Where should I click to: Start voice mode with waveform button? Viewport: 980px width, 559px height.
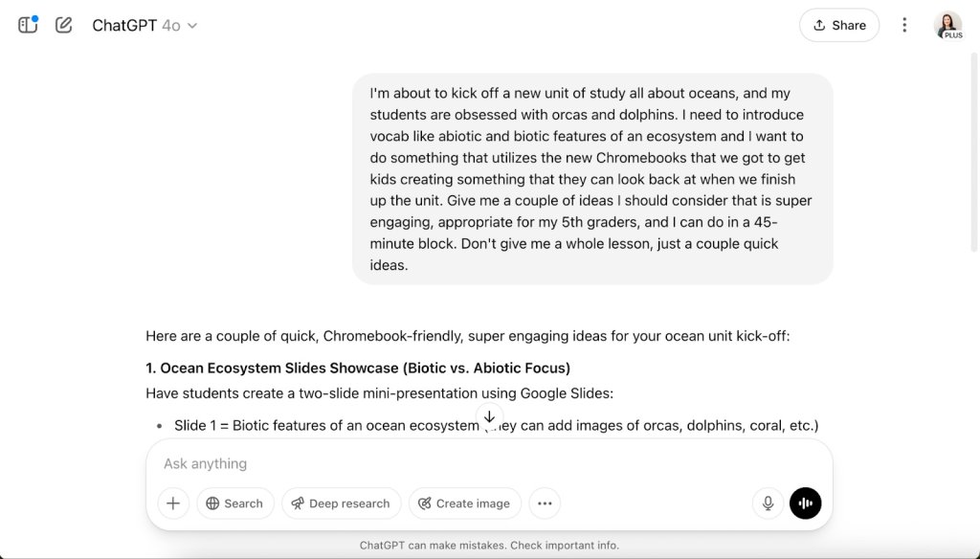(x=805, y=503)
